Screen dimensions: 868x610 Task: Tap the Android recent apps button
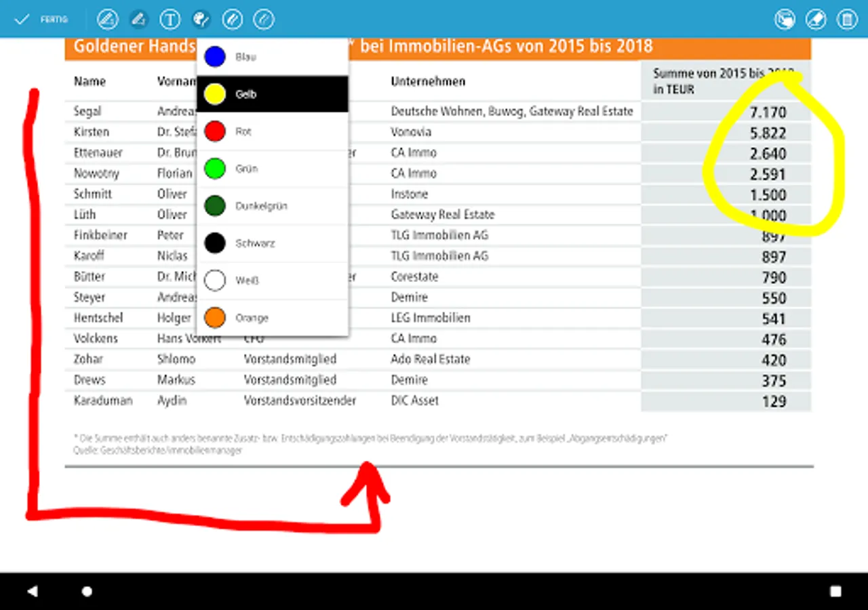pos(835,591)
